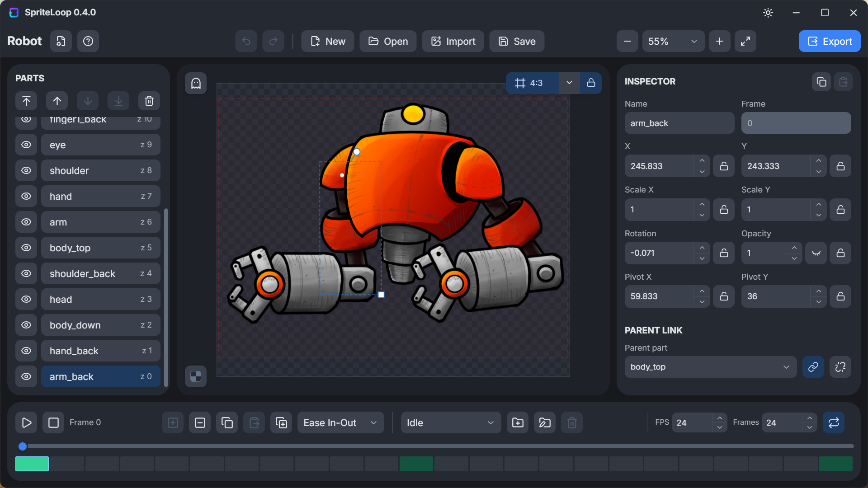The height and width of the screenshot is (488, 868).
Task: Copy inspector properties icon
Action: pyautogui.click(x=821, y=82)
